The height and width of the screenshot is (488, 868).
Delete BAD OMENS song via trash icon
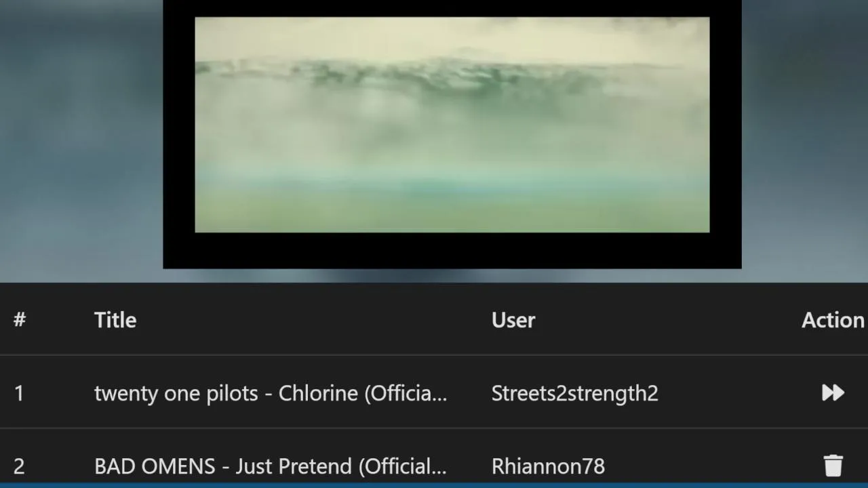click(x=833, y=466)
